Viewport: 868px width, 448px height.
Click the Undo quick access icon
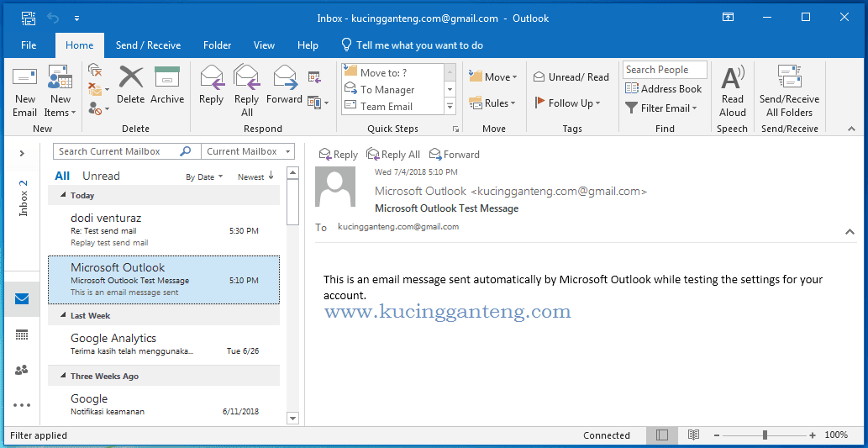(x=53, y=18)
